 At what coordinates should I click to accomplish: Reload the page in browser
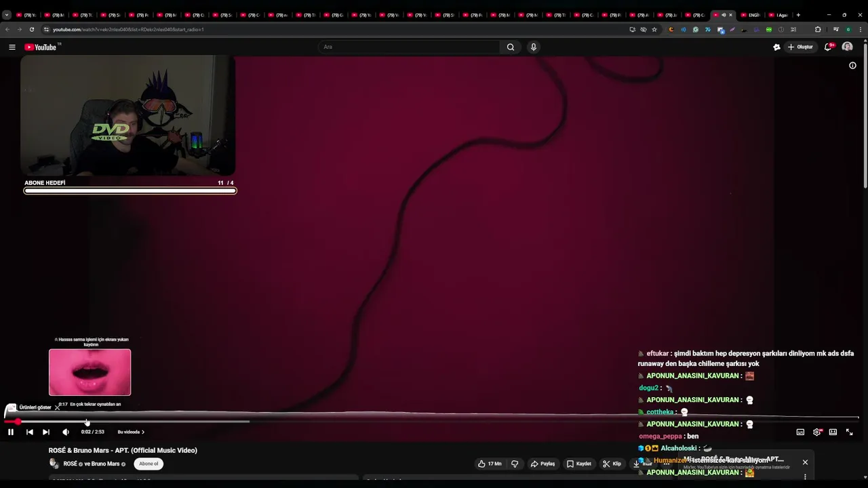tap(31, 29)
